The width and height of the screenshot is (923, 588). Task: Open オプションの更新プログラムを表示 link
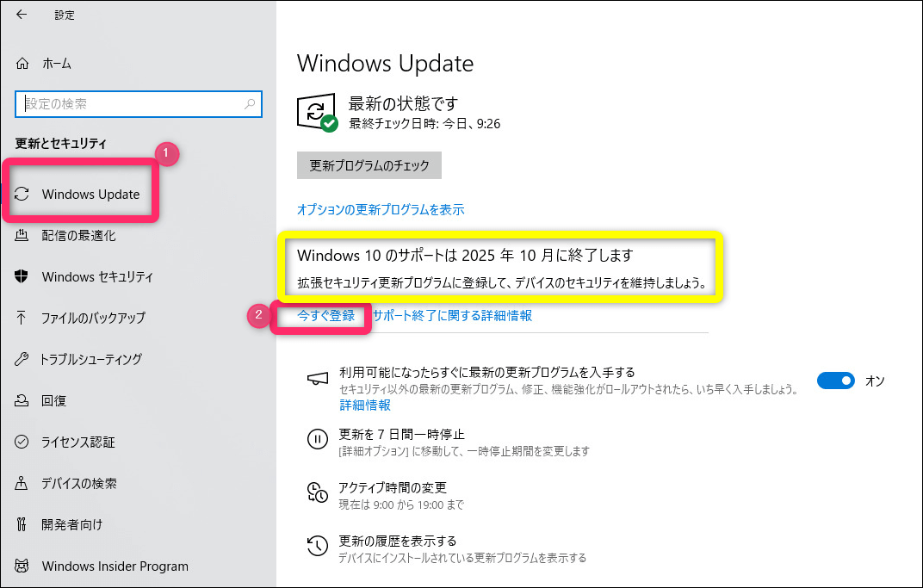point(381,209)
